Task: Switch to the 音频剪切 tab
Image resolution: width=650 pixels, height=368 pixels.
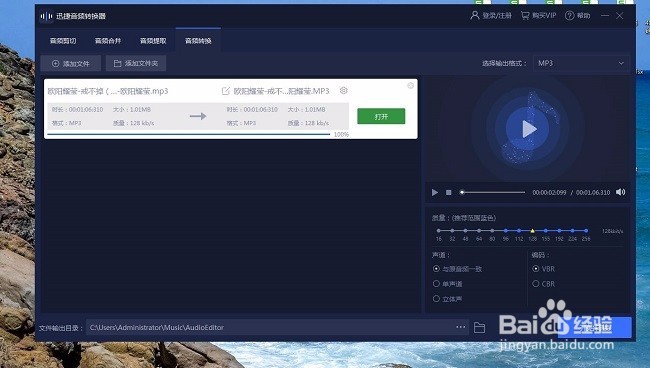Action: click(x=63, y=41)
